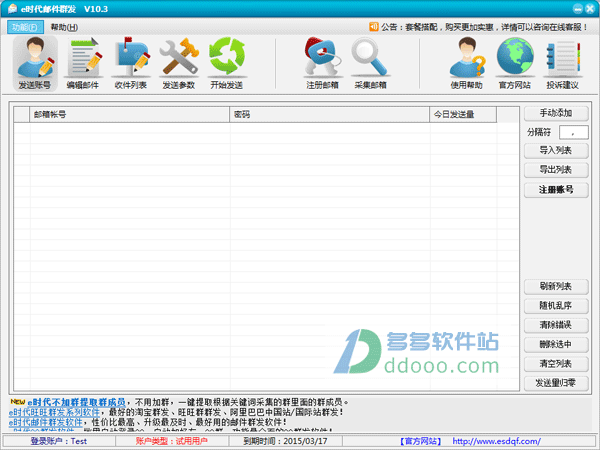Screen dimensions: 600x450
Task: Sort by 密码 column header
Action: (x=329, y=114)
